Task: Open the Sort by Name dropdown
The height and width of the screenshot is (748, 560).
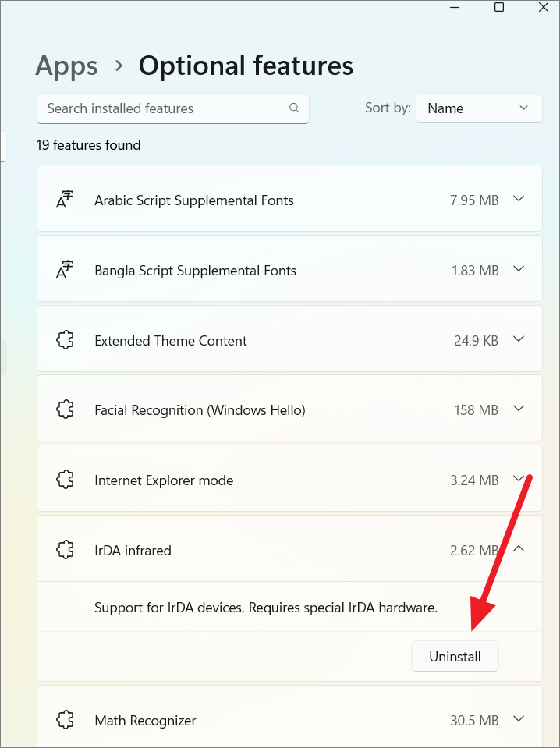Action: point(479,108)
